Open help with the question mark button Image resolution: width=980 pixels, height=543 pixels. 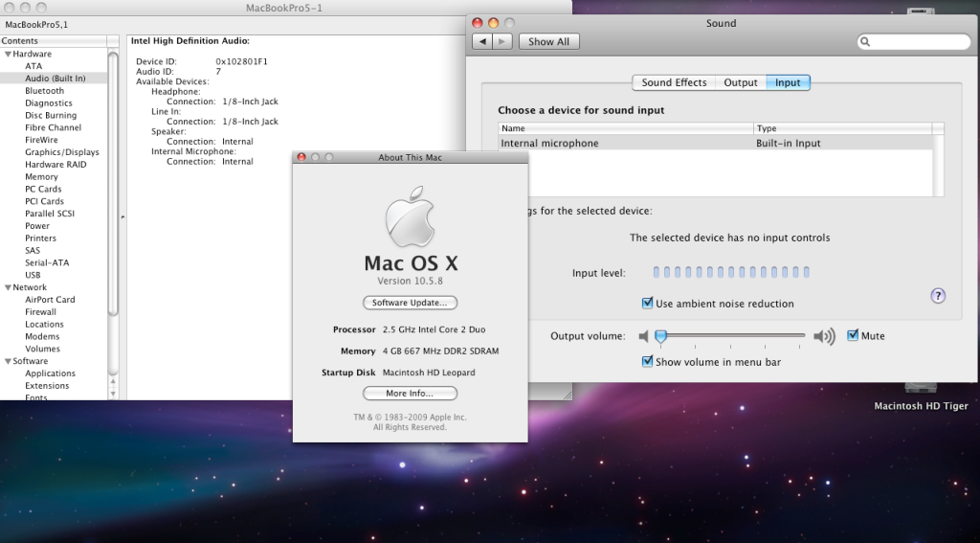[x=938, y=296]
